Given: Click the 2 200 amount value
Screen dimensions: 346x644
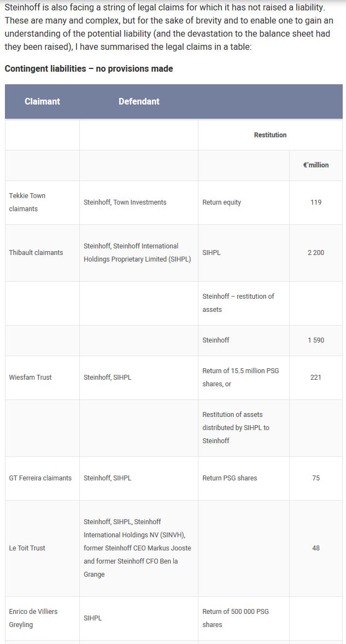Looking at the screenshot, I should click(316, 253).
